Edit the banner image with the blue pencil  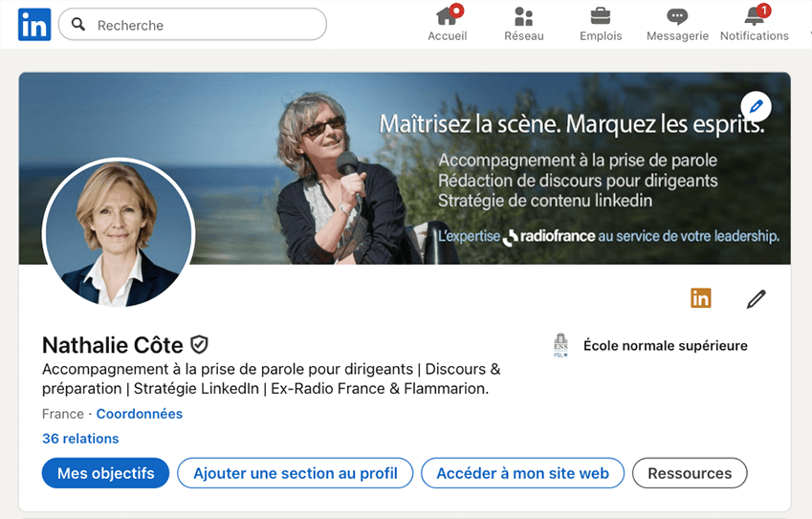(756, 107)
